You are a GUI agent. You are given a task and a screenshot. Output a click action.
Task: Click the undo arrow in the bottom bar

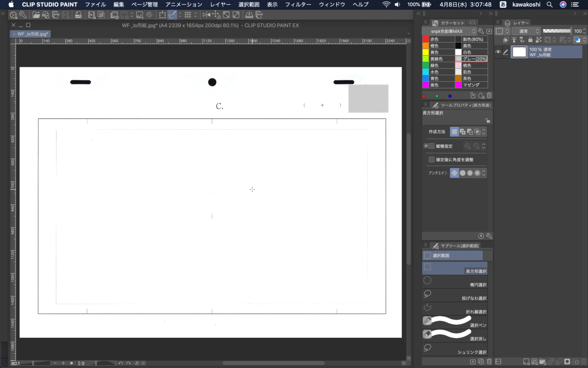[x=121, y=363]
